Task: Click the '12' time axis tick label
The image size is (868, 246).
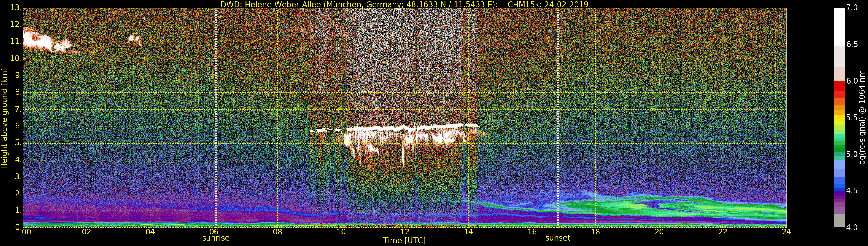Action: [x=405, y=232]
